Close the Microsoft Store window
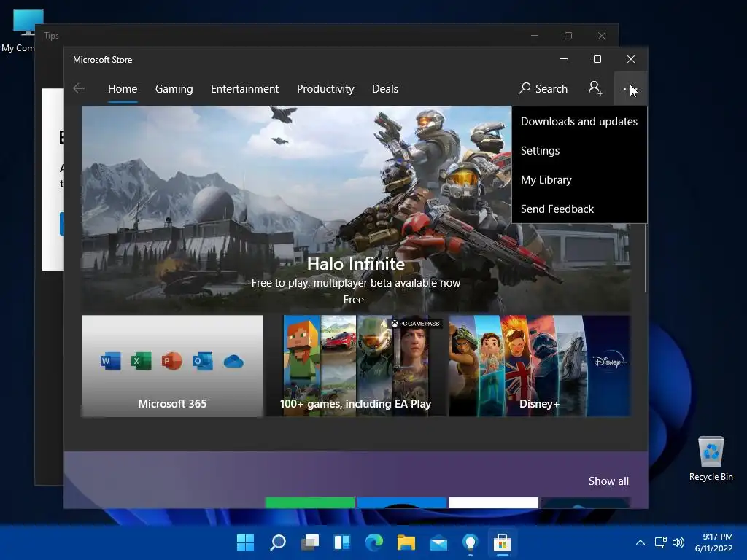 coord(631,59)
